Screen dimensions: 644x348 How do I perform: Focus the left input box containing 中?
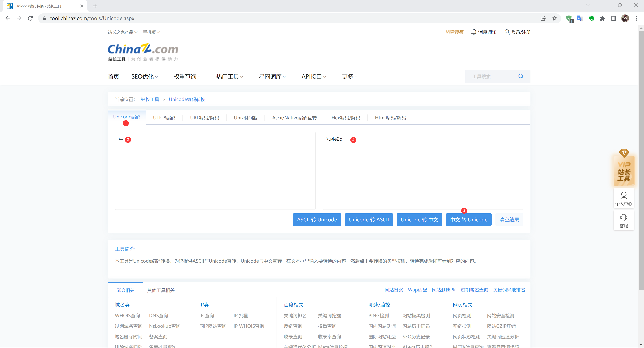point(215,171)
